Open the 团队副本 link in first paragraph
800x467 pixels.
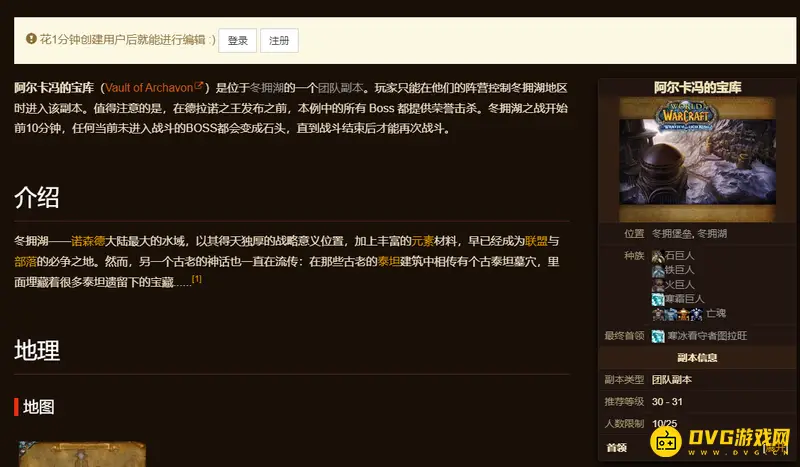click(x=341, y=88)
